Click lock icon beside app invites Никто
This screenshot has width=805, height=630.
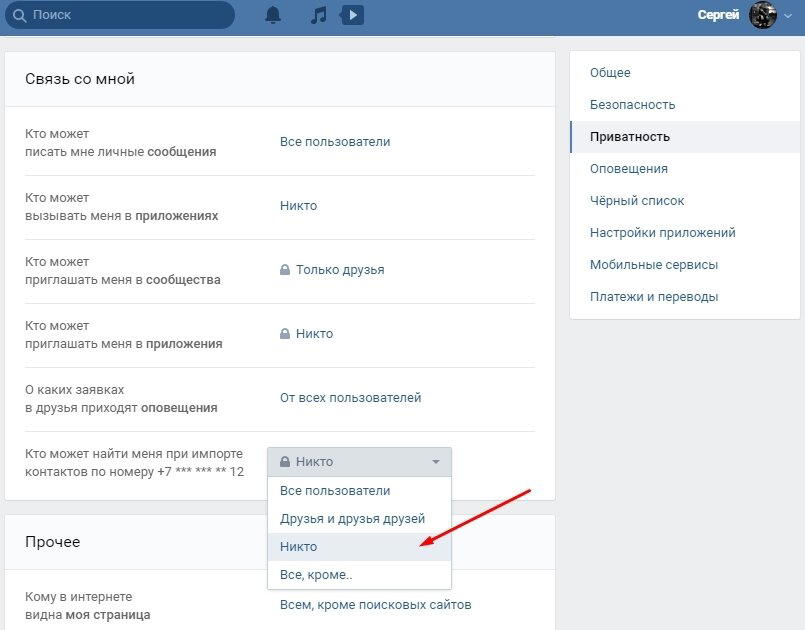pos(285,333)
